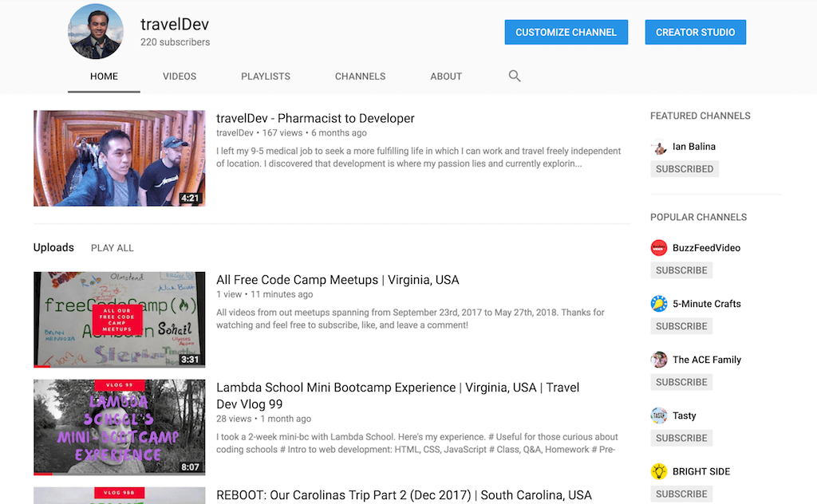Click the BuzzFeedVideo channel avatar
Screen dimensions: 817x504
(658, 248)
